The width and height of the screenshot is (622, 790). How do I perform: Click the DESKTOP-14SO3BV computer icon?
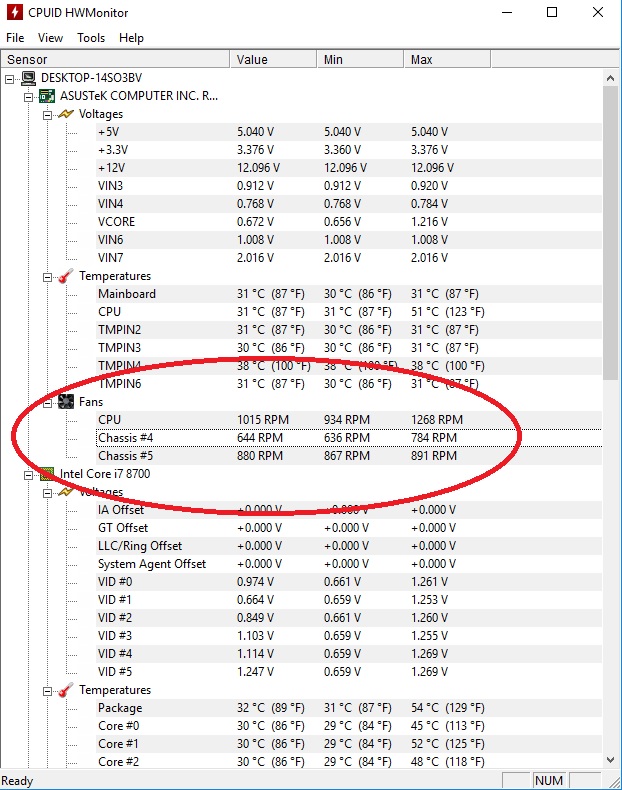coord(28,78)
